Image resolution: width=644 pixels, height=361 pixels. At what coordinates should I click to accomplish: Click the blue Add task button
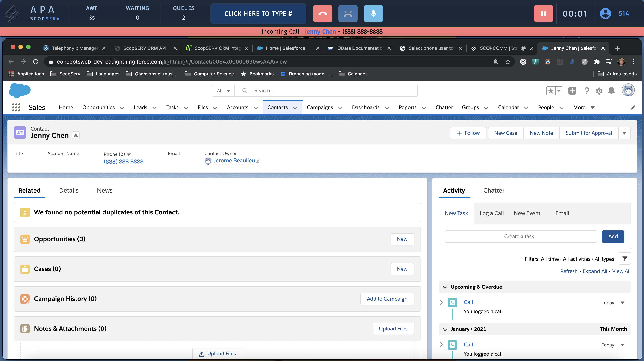pyautogui.click(x=613, y=236)
